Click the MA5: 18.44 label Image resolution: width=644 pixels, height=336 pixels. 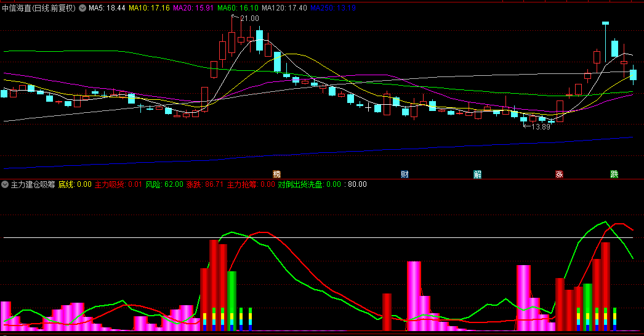pos(107,8)
